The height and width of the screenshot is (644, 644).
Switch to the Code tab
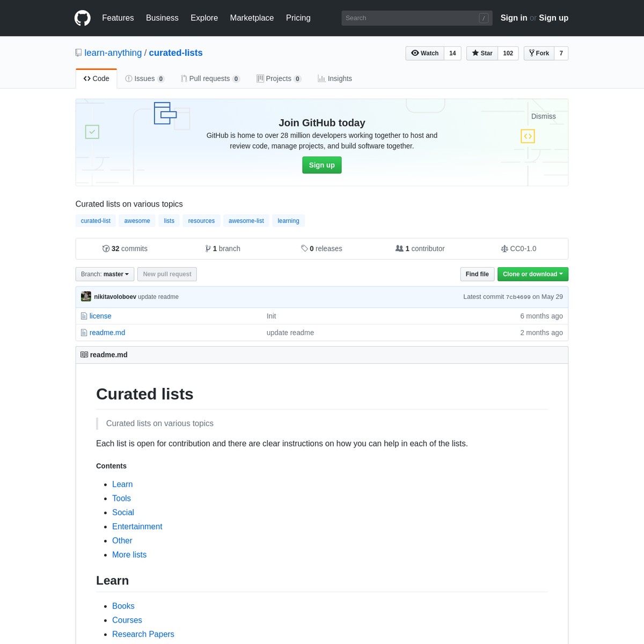97,78
